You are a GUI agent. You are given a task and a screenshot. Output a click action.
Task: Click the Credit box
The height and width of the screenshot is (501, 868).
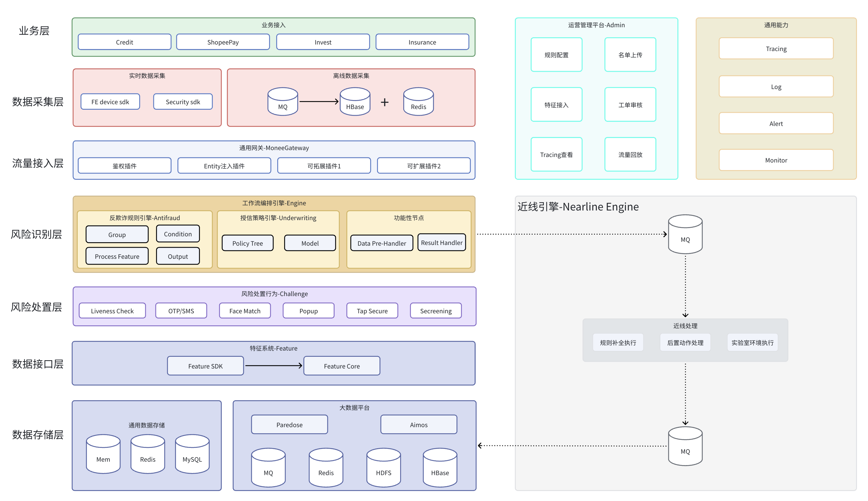(x=125, y=42)
